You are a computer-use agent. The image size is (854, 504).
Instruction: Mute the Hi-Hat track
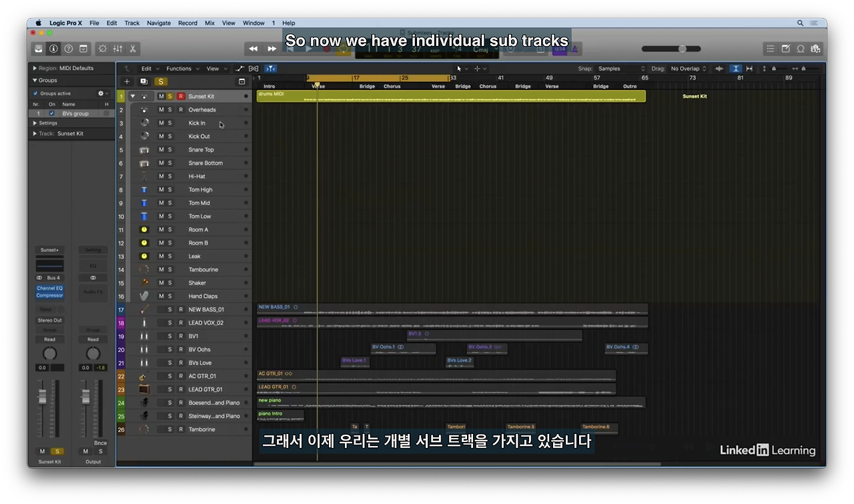[161, 176]
